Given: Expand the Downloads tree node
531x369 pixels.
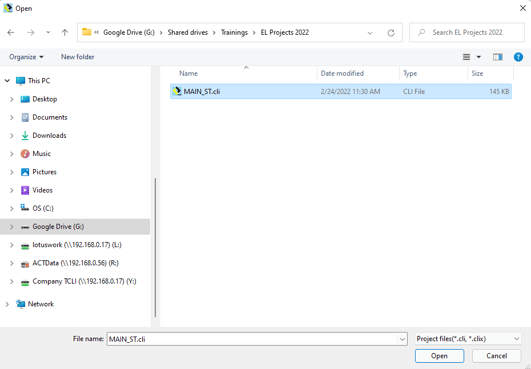Looking at the screenshot, I should click(x=12, y=136).
